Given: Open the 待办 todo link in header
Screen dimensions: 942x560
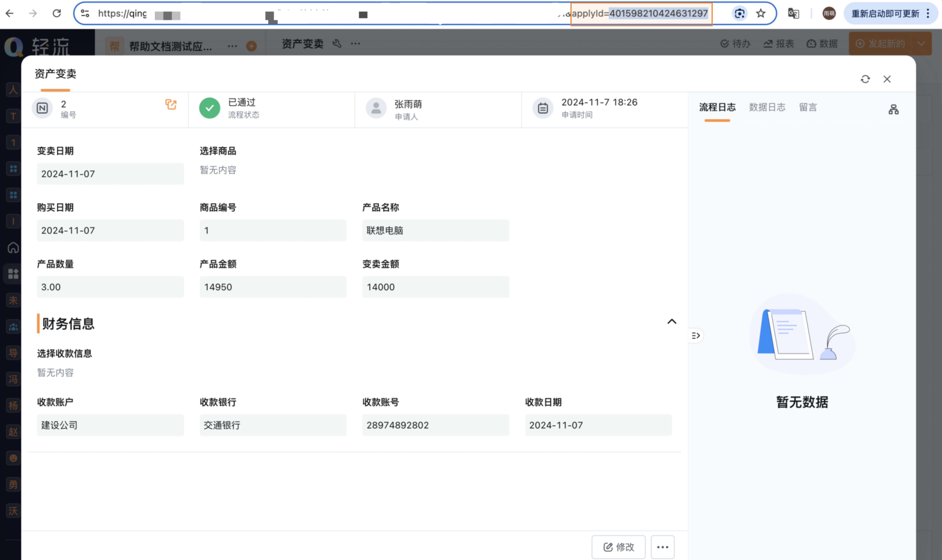Looking at the screenshot, I should point(735,44).
